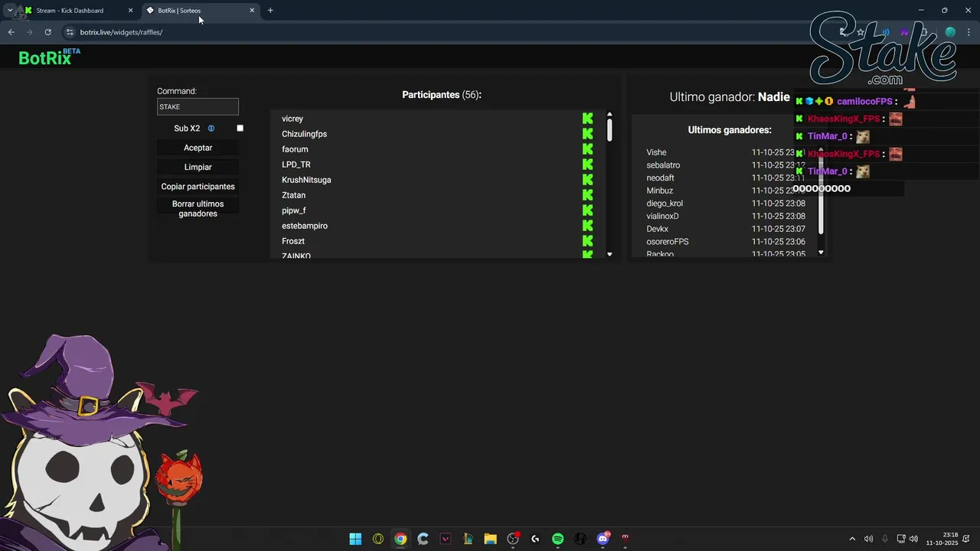Image resolution: width=980 pixels, height=551 pixels.
Task: Click Copiar participantes button
Action: [198, 187]
